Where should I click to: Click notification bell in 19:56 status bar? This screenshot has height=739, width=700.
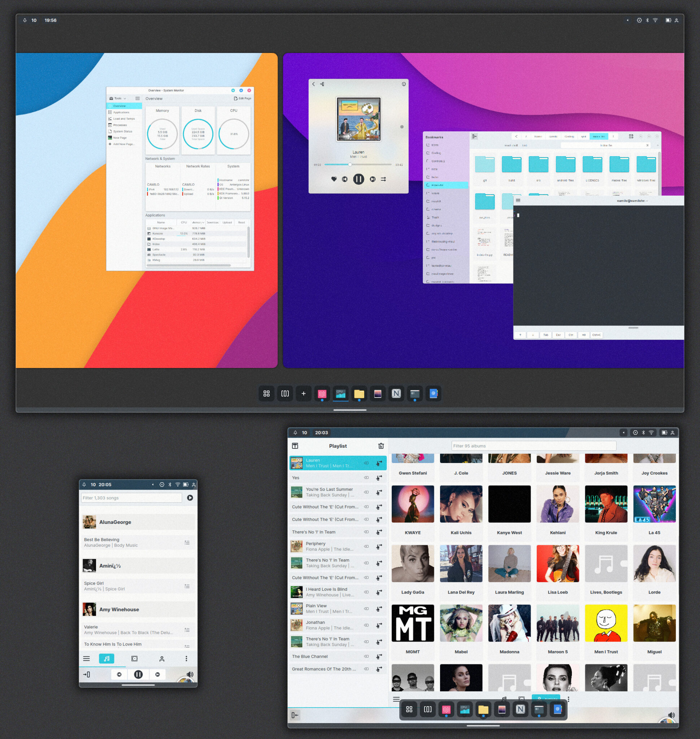click(25, 20)
